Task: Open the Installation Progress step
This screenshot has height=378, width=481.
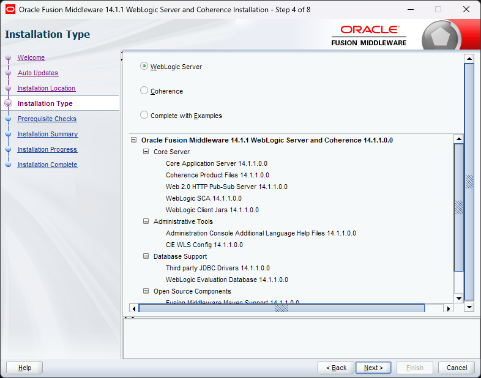Action: pos(47,149)
